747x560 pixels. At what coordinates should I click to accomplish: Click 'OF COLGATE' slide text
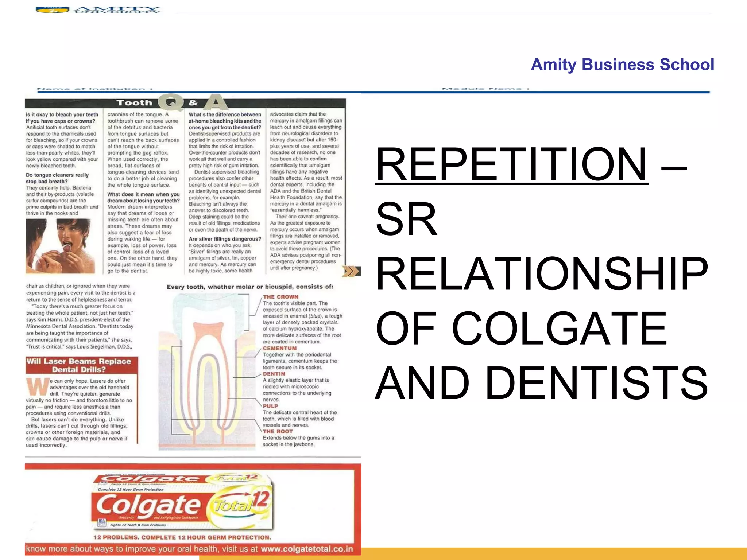[x=522, y=328]
